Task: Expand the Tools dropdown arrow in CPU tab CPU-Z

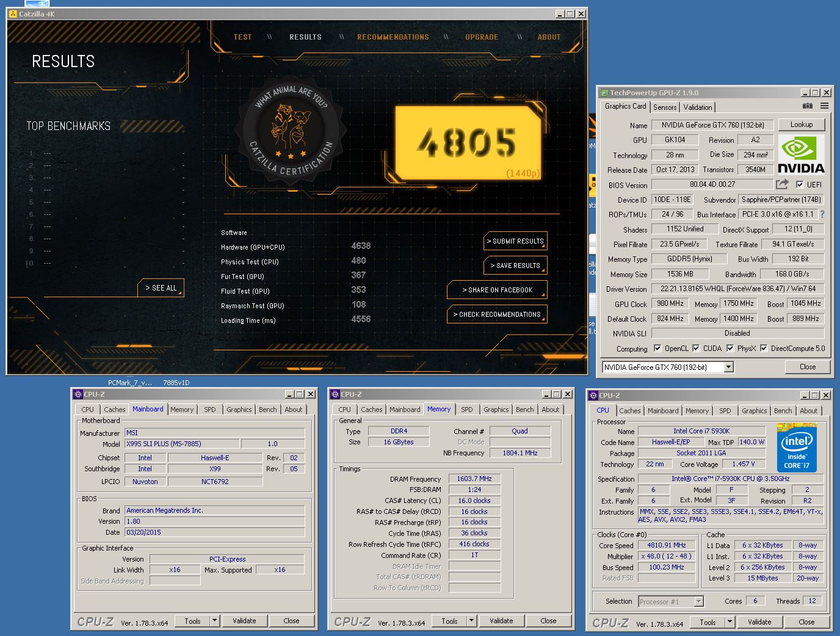Action: [x=730, y=622]
